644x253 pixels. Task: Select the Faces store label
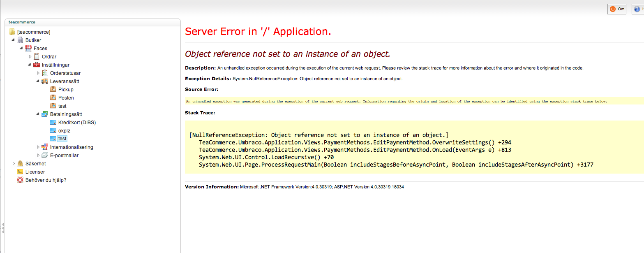[40, 49]
